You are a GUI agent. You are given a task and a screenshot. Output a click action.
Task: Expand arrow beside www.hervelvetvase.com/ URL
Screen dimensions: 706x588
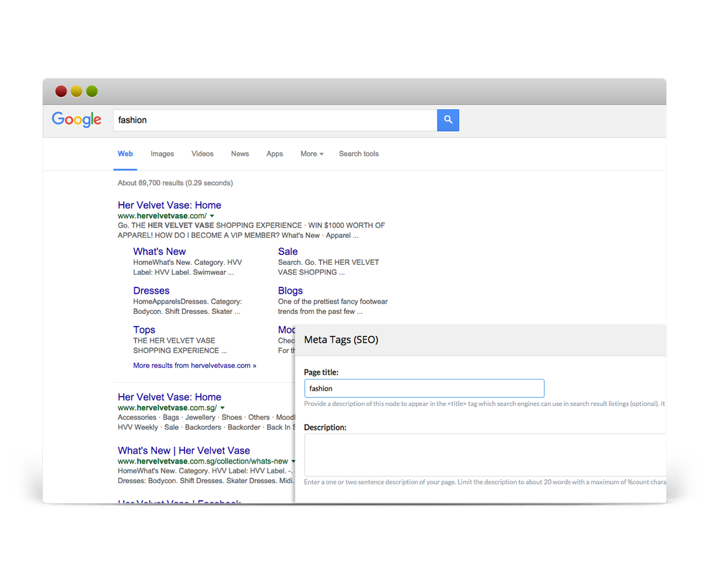(212, 216)
